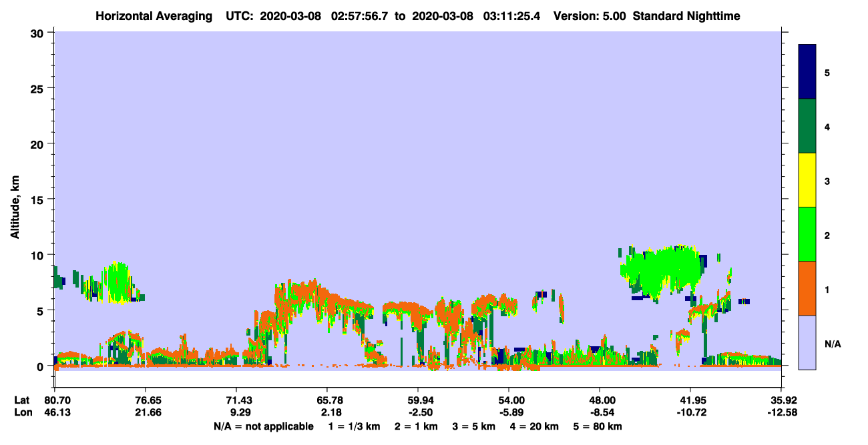Click the 'N/A = not applicable' legend text
This screenshot has height=445, width=868.
[263, 426]
